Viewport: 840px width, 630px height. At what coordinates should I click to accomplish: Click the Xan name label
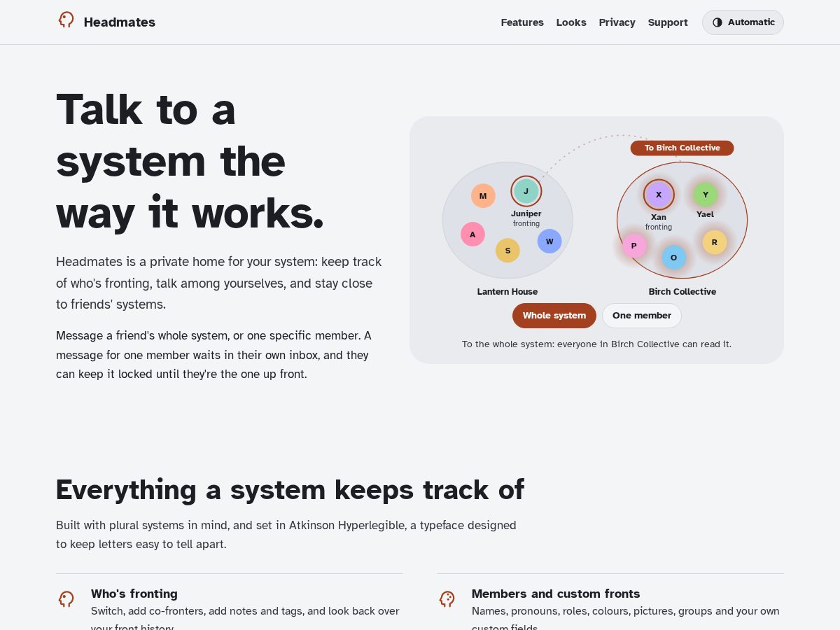659,217
